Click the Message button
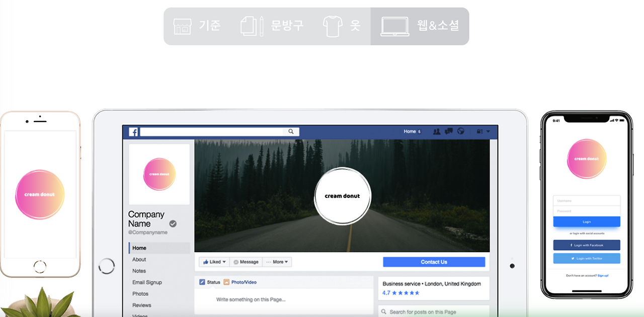 246,262
